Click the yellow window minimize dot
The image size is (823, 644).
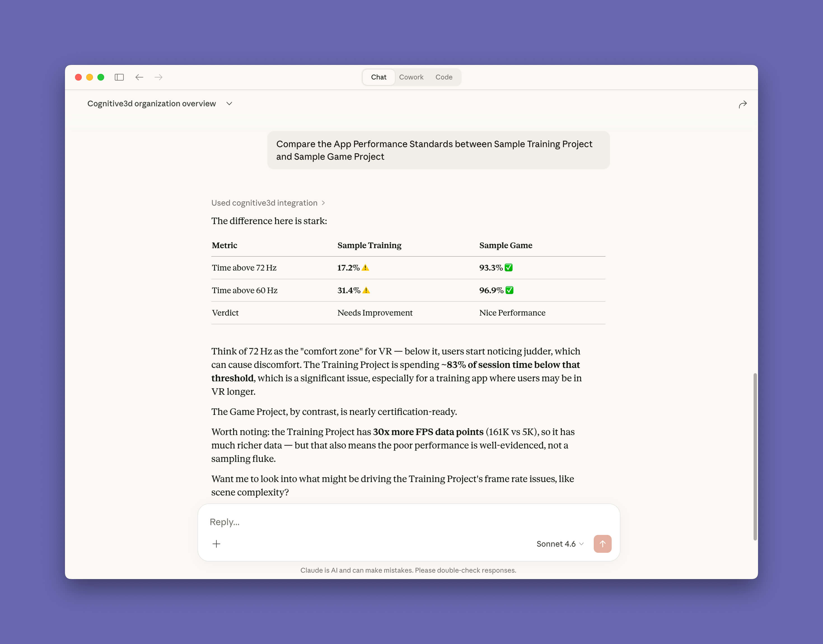pyautogui.click(x=89, y=77)
